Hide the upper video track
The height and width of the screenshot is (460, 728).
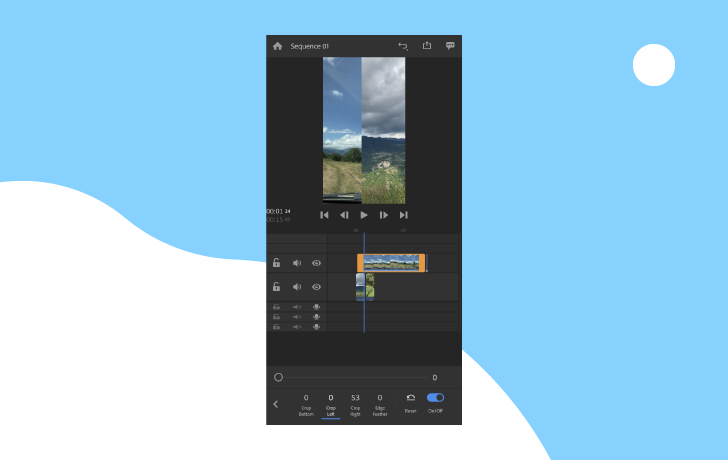coord(316,263)
